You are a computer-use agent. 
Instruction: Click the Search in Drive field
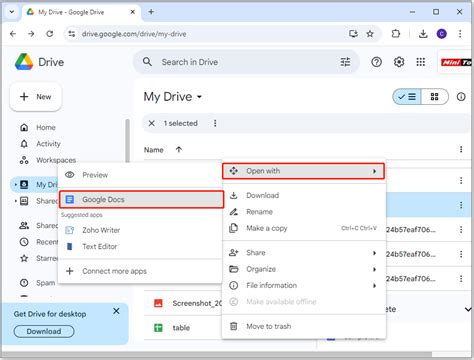pyautogui.click(x=247, y=62)
